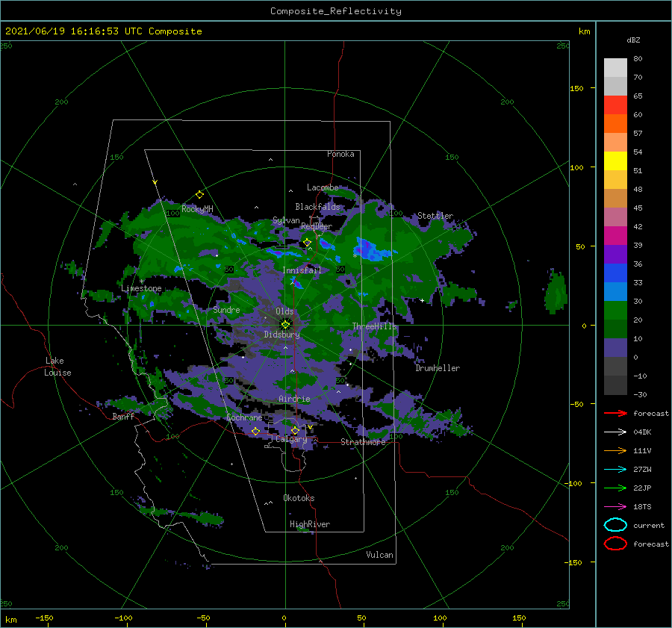672x628 pixels.
Task: Click the ThreeHills town label
Action: pyautogui.click(x=375, y=326)
